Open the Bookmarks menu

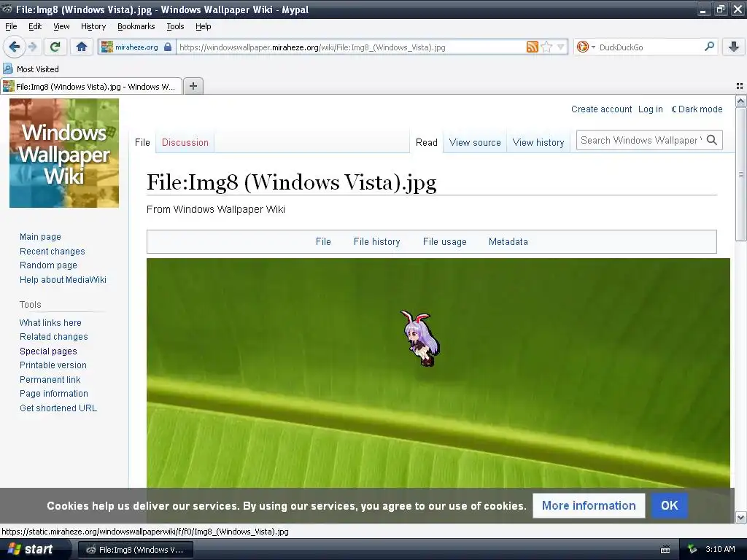(x=136, y=26)
